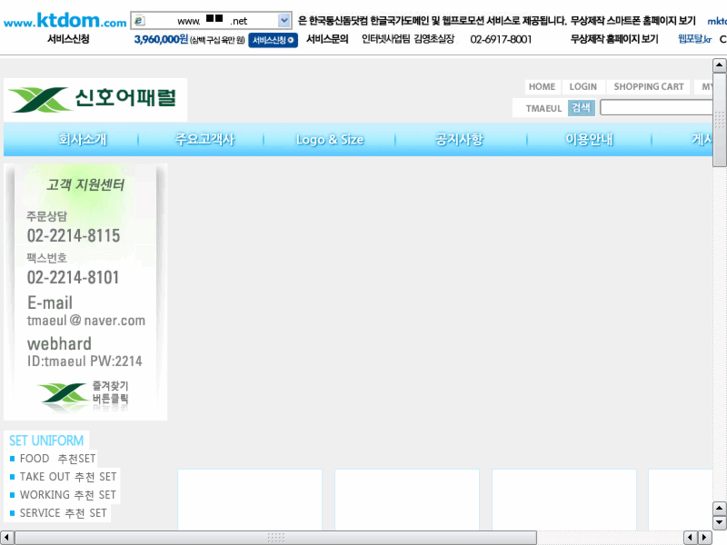The image size is (727, 545).
Task: Open the 회사소개 menu
Action: (x=83, y=139)
